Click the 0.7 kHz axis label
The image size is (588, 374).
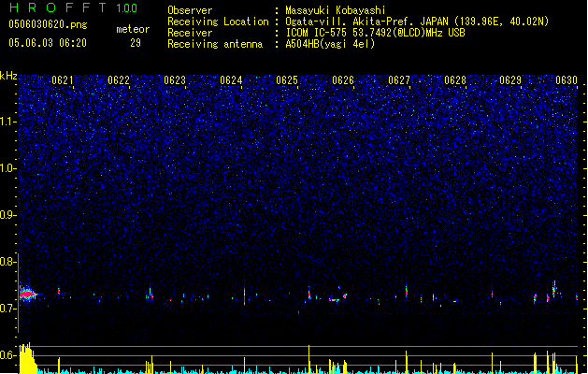[x=7, y=309]
